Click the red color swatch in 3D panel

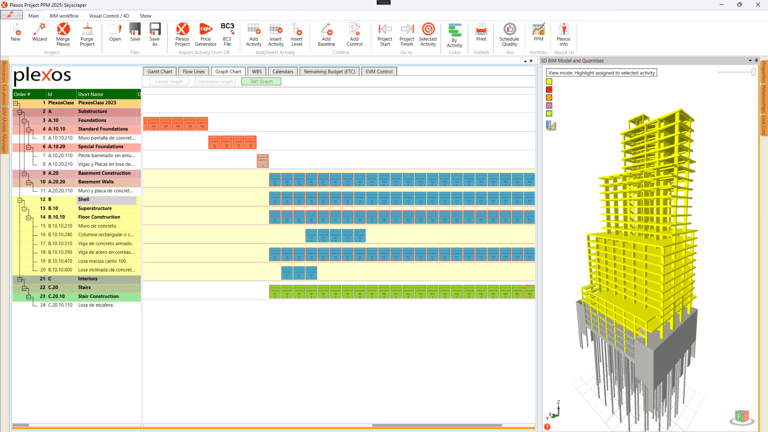549,90
